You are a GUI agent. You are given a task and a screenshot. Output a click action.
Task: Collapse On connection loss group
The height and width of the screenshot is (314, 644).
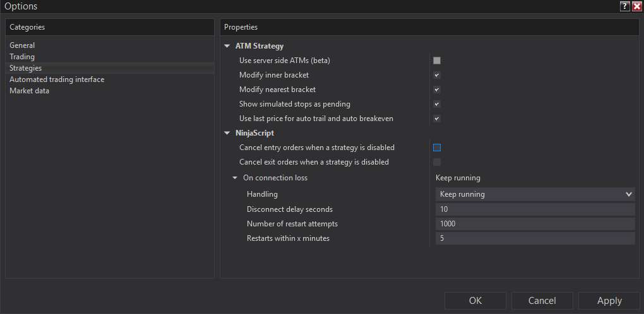pos(235,178)
